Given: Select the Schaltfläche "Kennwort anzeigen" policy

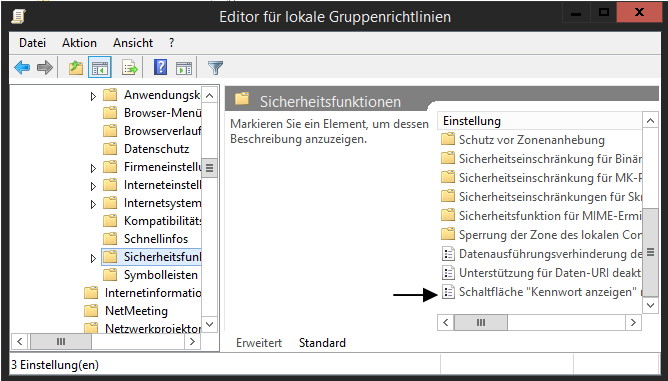Looking at the screenshot, I should (541, 292).
